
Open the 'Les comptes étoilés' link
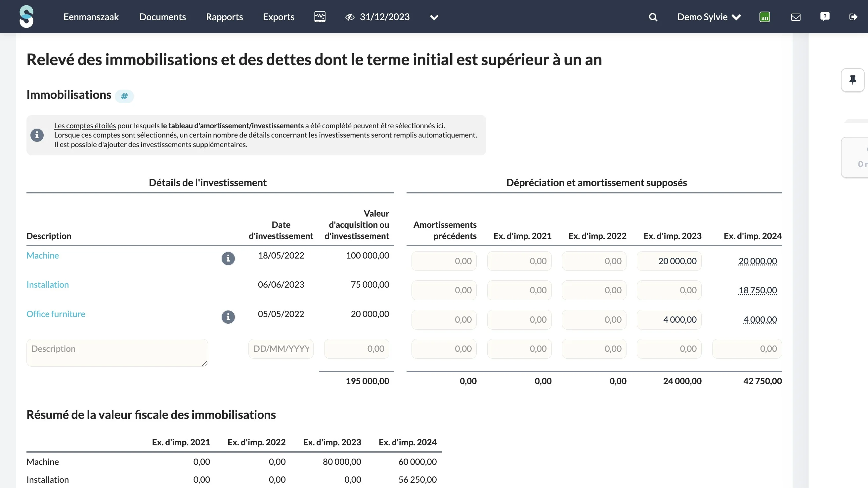[x=85, y=126]
